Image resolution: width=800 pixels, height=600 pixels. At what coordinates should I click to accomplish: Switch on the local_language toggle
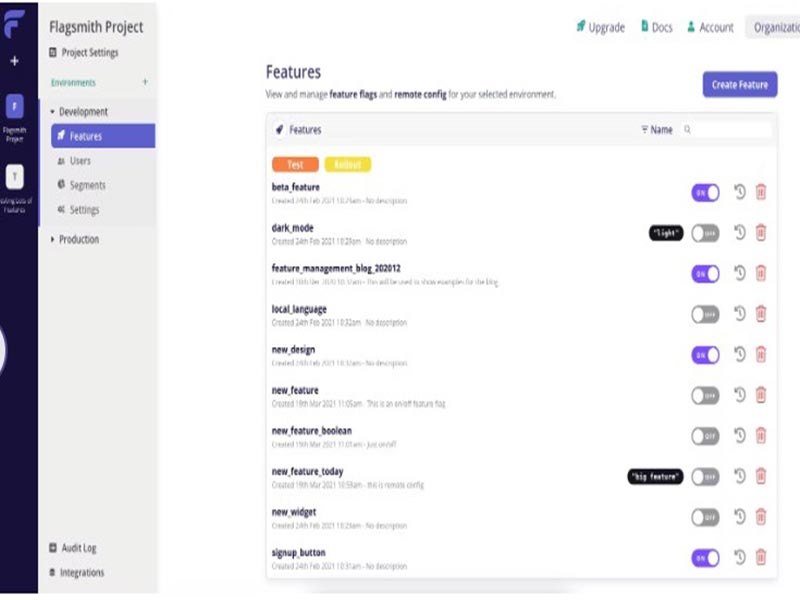click(705, 314)
